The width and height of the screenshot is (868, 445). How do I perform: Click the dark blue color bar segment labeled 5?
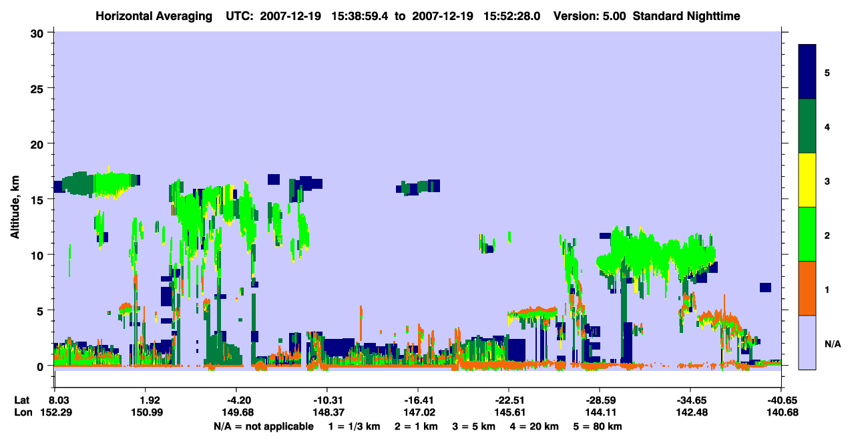click(807, 72)
